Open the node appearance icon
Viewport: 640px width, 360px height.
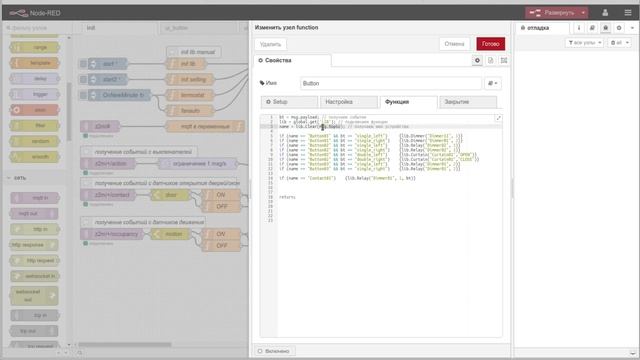(x=504, y=60)
